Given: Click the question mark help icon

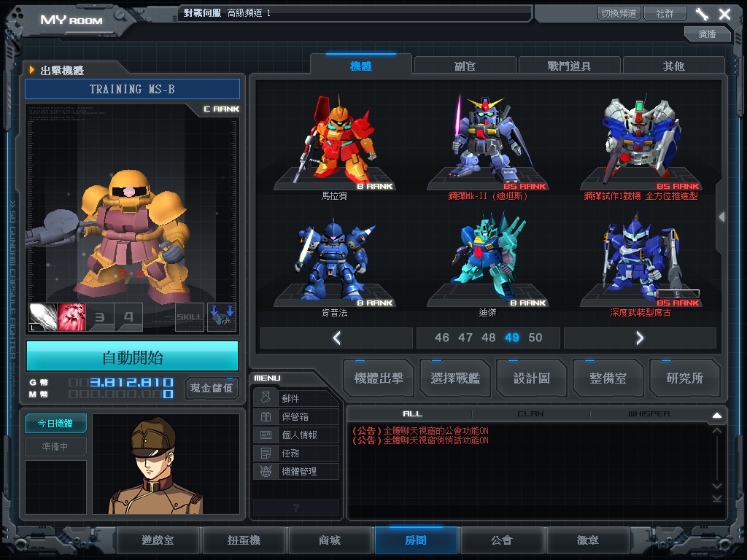Looking at the screenshot, I should (296, 507).
